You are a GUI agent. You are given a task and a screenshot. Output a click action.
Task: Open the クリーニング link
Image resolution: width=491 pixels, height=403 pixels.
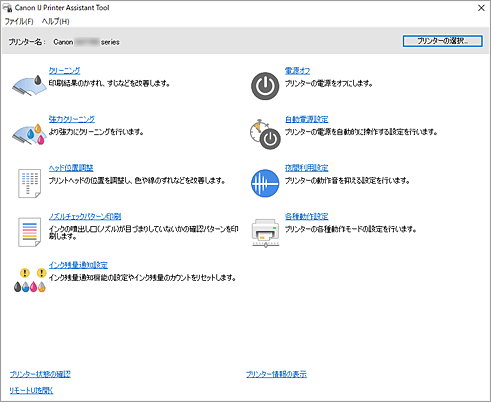pyautogui.click(x=64, y=71)
